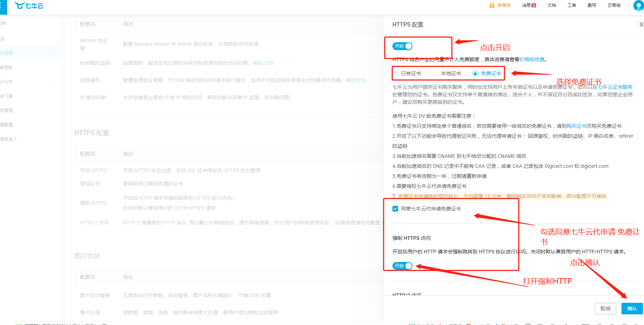The image size is (644, 325).
Task: Toggle the HTTPS 开启 switch at top
Action: coord(402,46)
